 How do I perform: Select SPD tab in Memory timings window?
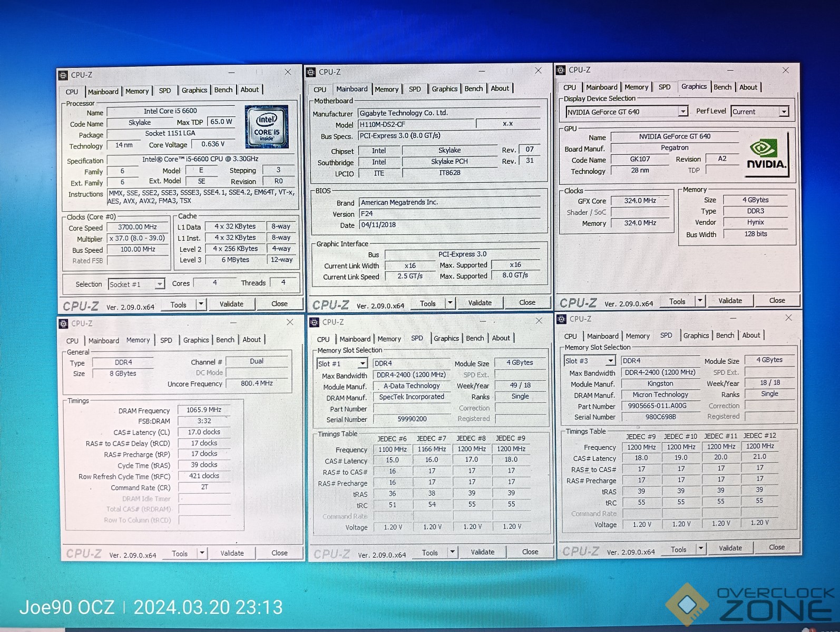coord(166,340)
